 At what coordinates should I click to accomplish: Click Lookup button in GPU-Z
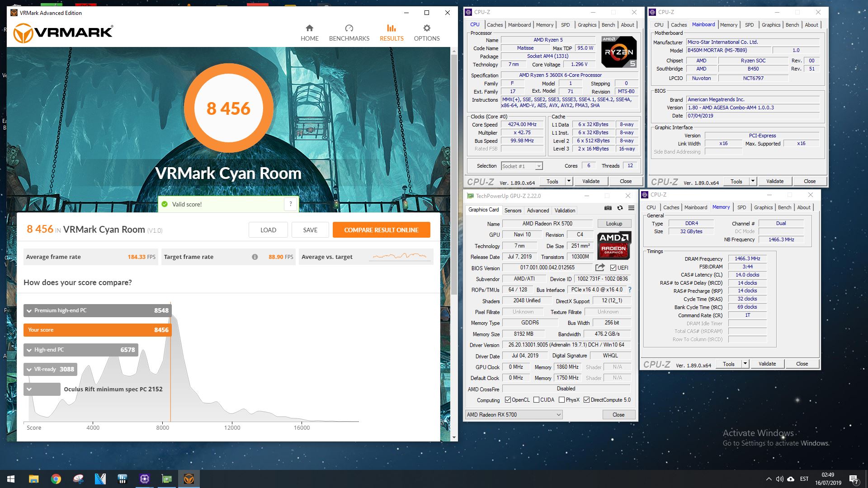click(x=614, y=224)
